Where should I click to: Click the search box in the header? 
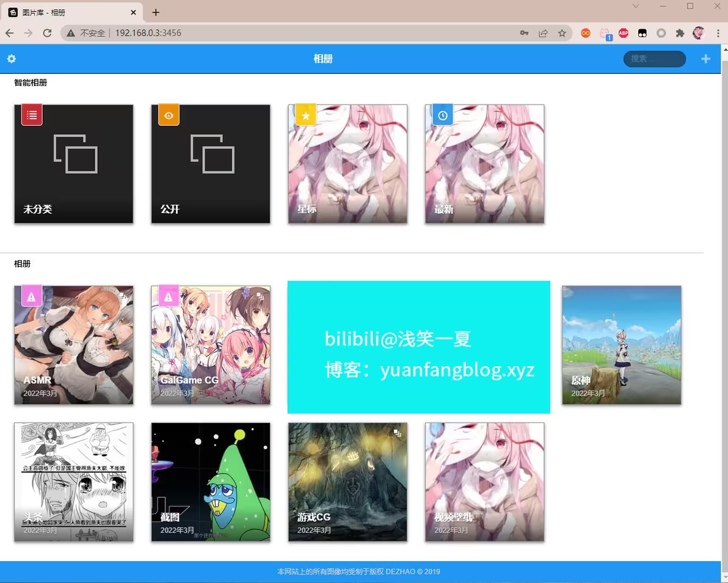[654, 59]
